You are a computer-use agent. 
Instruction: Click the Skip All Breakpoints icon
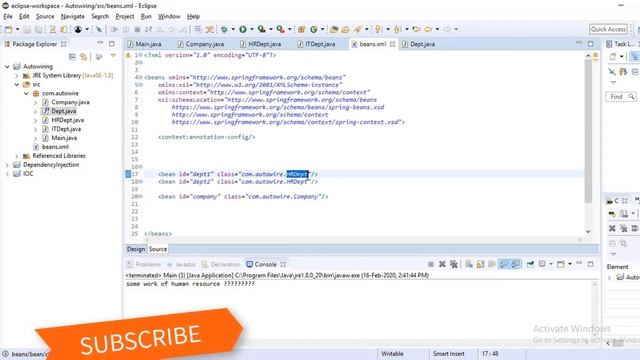pyautogui.click(x=98, y=29)
